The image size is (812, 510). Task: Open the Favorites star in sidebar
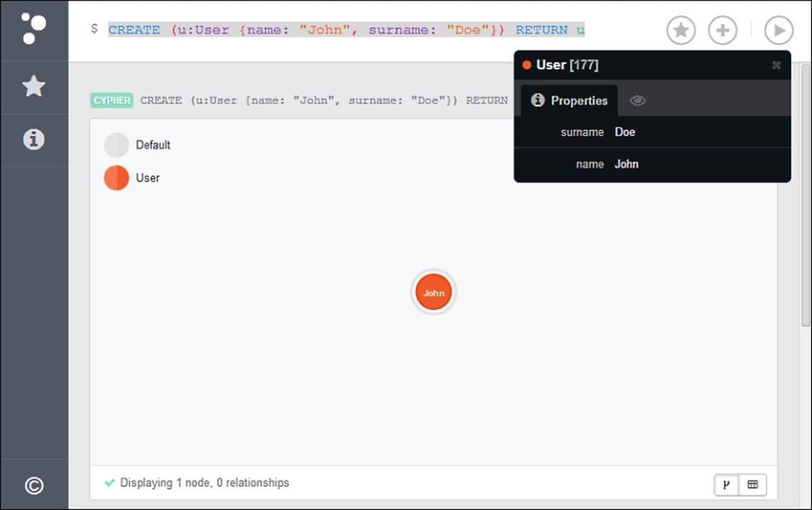pos(34,87)
